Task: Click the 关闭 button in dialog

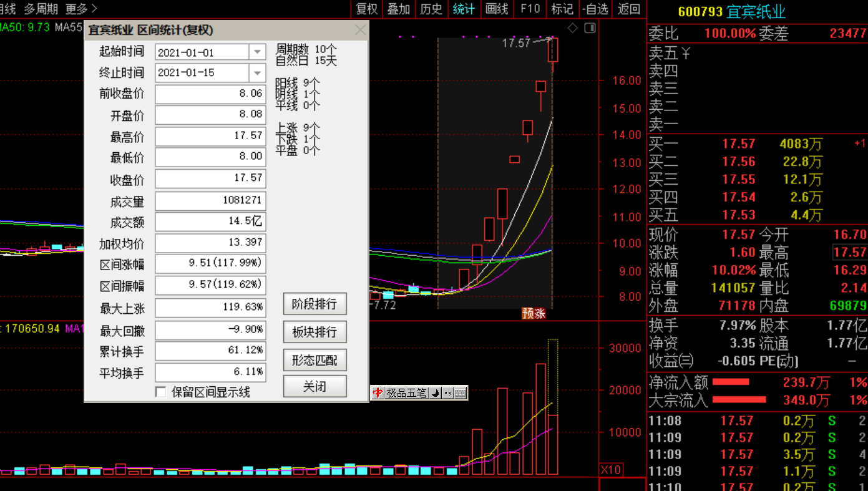Action: [315, 387]
